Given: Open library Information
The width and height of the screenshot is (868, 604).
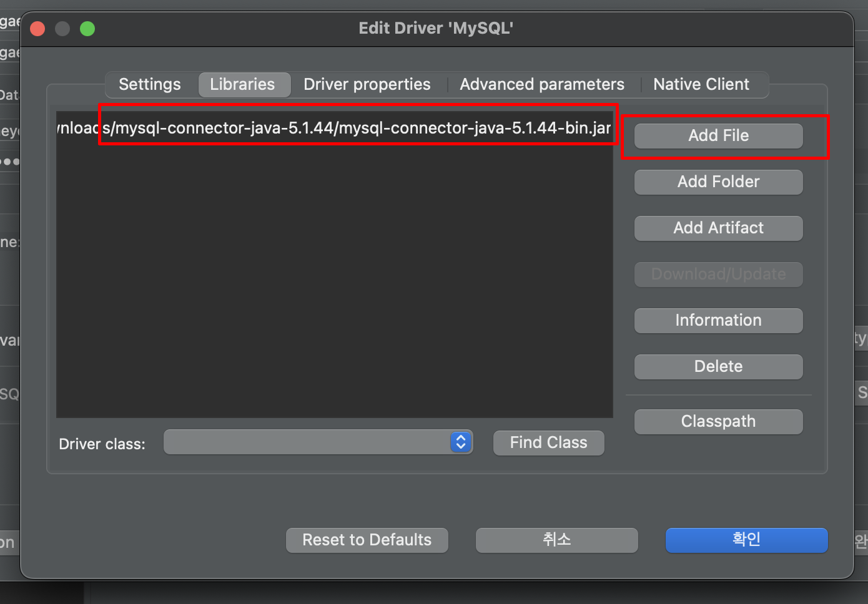Looking at the screenshot, I should point(719,320).
